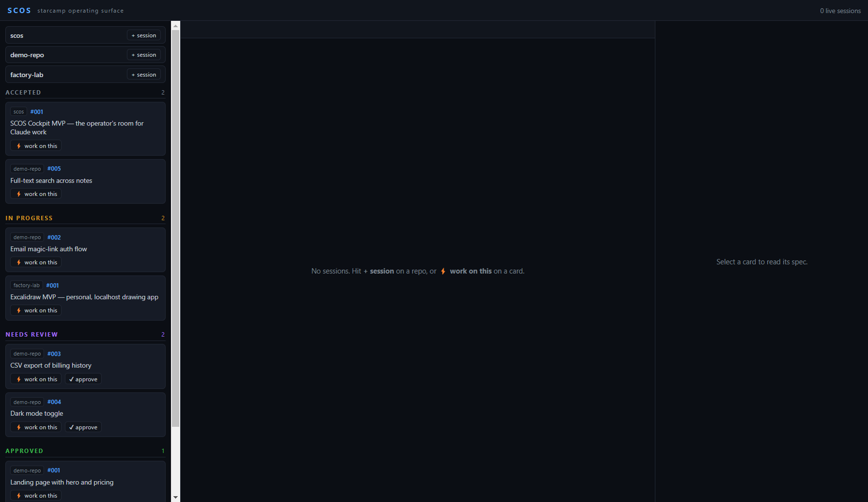Screen dimensions: 868x502
Task: Add session to scos repo
Action: point(144,35)
